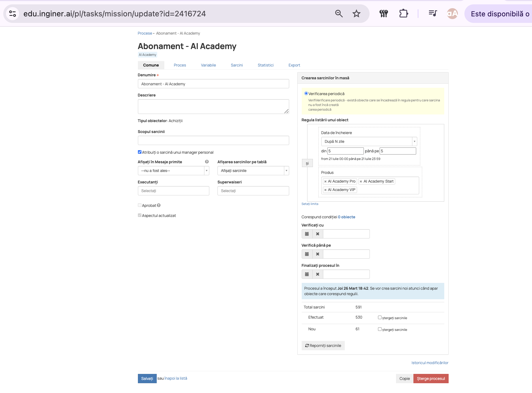Check ștergeți sarcinile for Efectuat row
Image resolution: width=532 pixels, height=393 pixels.
click(x=380, y=317)
